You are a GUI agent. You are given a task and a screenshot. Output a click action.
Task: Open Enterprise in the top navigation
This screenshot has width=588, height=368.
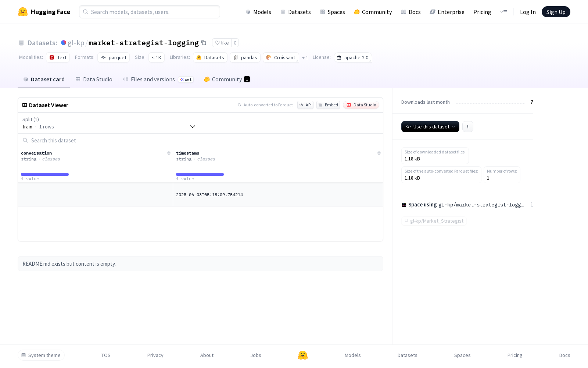(x=447, y=12)
